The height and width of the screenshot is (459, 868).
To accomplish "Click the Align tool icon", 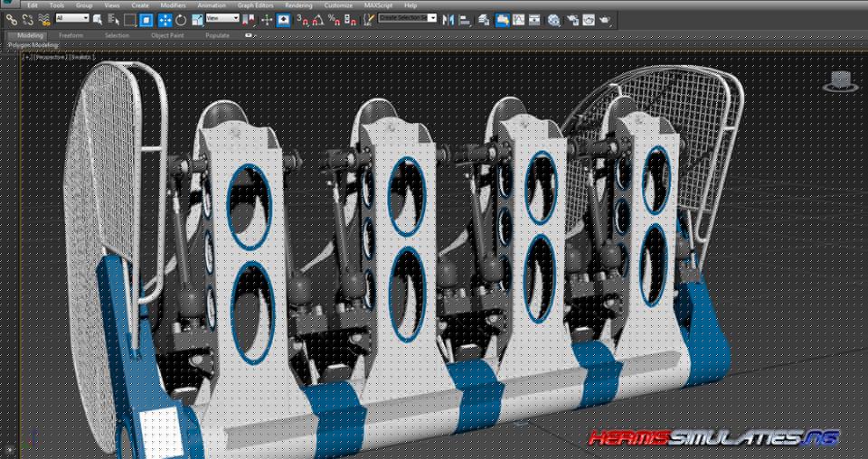I will coord(465,21).
